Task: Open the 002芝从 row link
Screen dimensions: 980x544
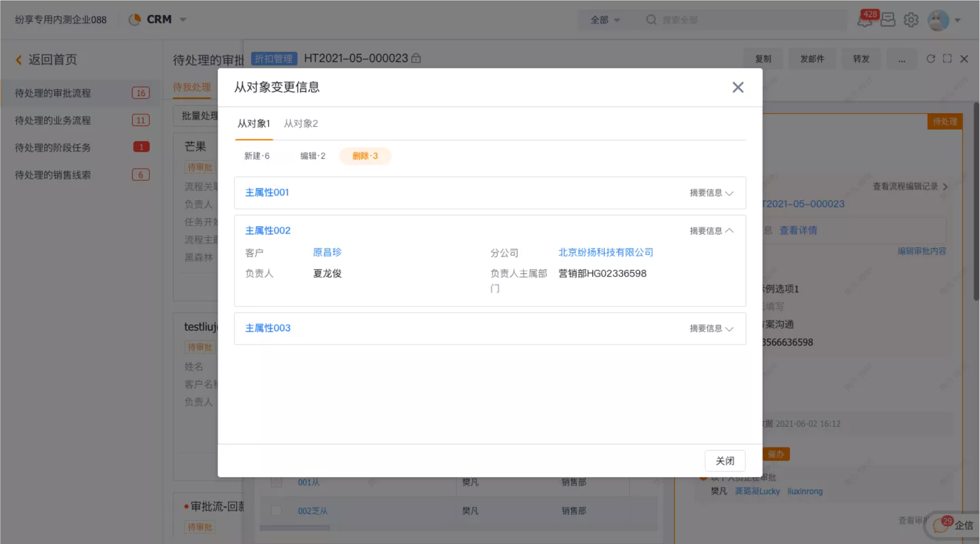Action: pos(313,511)
